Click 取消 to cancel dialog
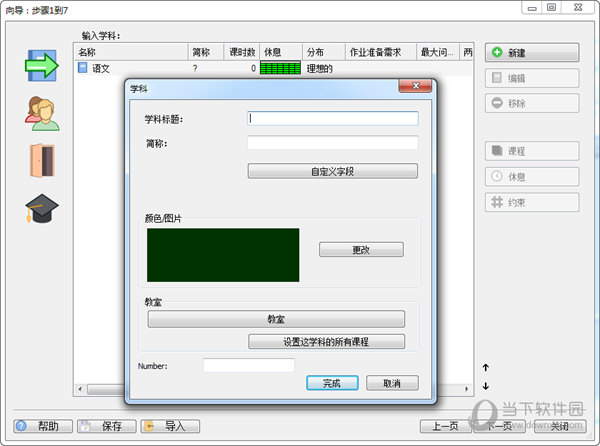 tap(392, 383)
